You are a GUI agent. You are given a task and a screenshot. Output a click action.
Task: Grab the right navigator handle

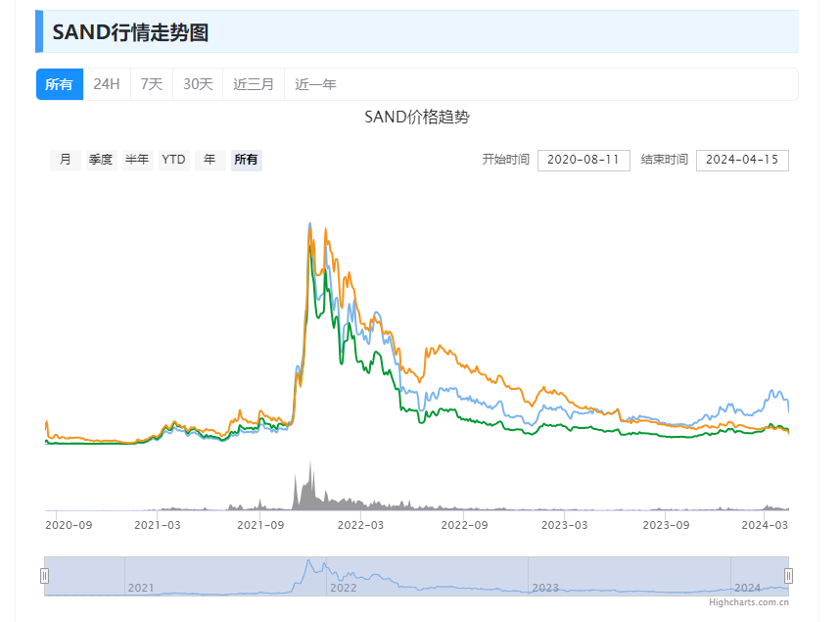[788, 576]
